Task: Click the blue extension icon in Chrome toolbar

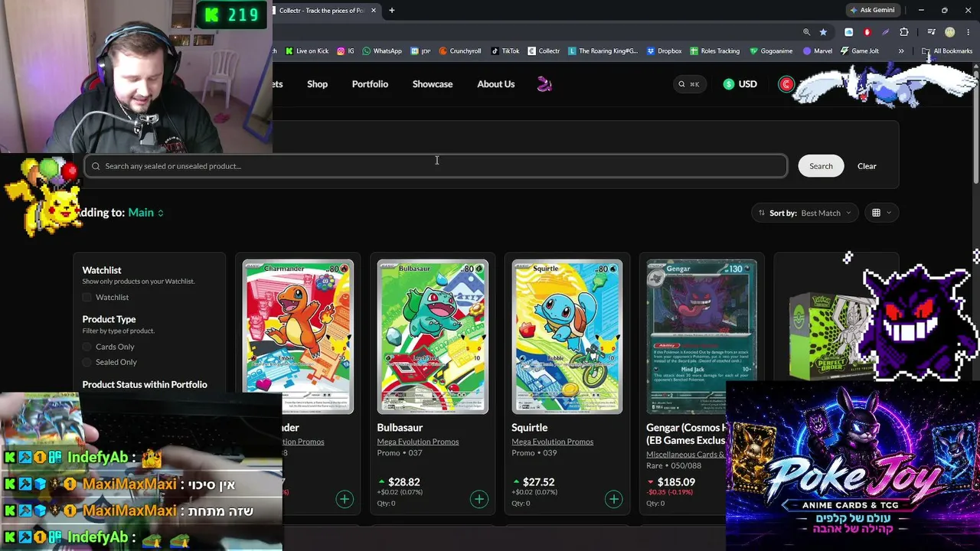Action: pyautogui.click(x=848, y=32)
